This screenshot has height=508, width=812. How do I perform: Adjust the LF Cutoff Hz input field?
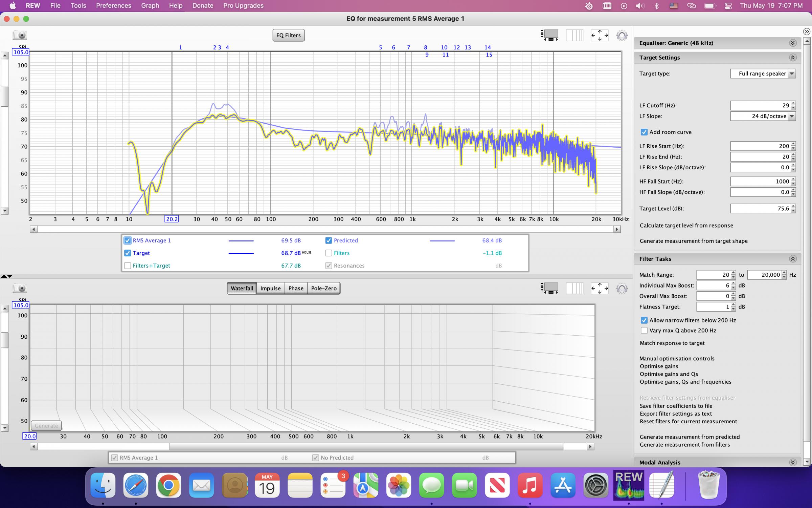coord(760,105)
